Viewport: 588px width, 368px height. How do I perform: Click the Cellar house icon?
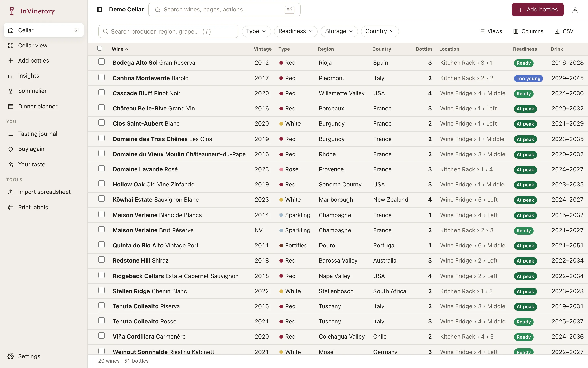(x=11, y=30)
